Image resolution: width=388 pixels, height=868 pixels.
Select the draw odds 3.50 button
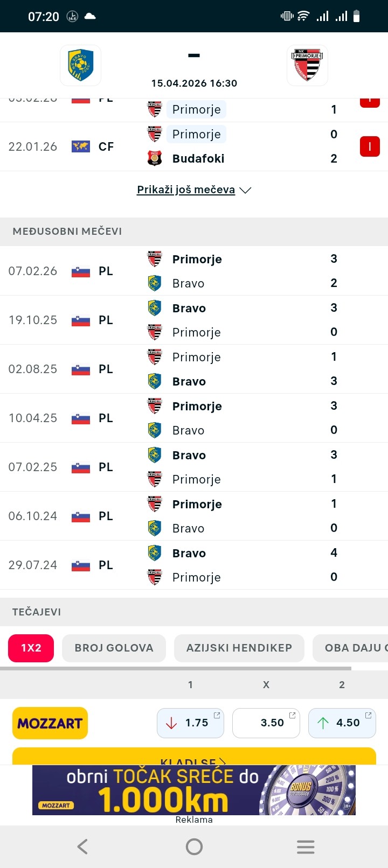(x=266, y=723)
